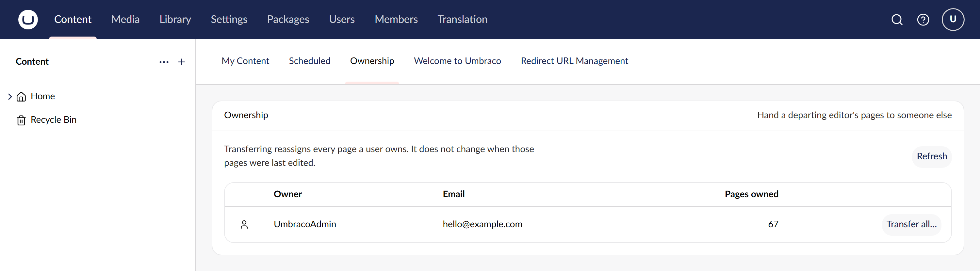Image resolution: width=980 pixels, height=271 pixels.
Task: Click the 'Hand a departing editor's pages' text
Action: coord(854,115)
